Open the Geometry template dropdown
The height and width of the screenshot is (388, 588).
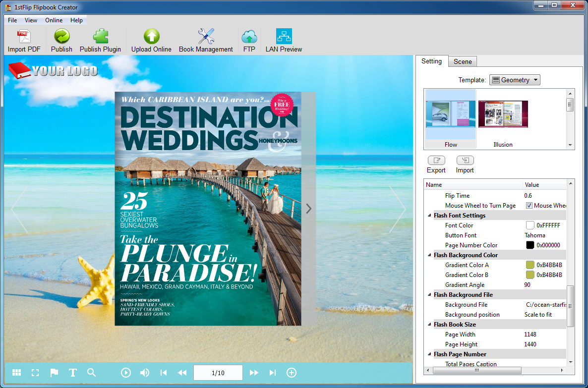(x=515, y=80)
